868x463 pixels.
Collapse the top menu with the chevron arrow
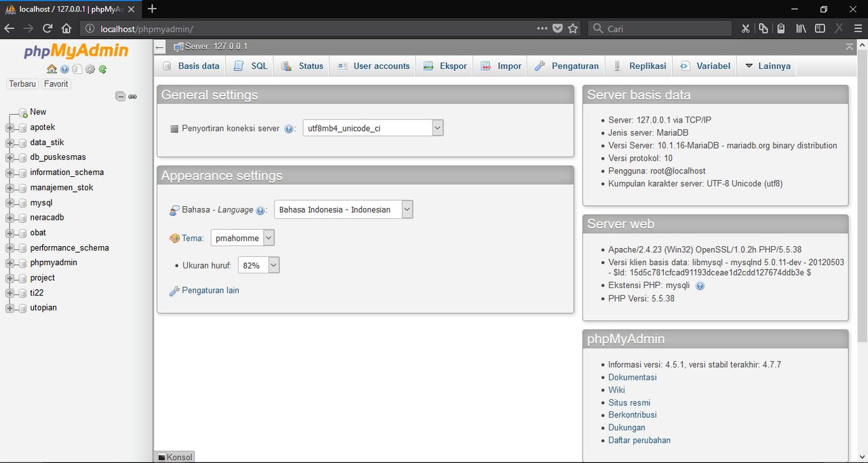849,47
